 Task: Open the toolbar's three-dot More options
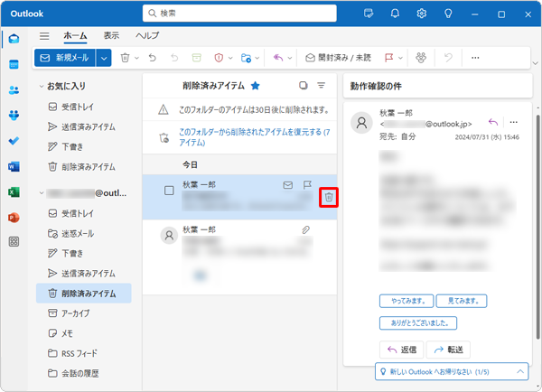(475, 58)
